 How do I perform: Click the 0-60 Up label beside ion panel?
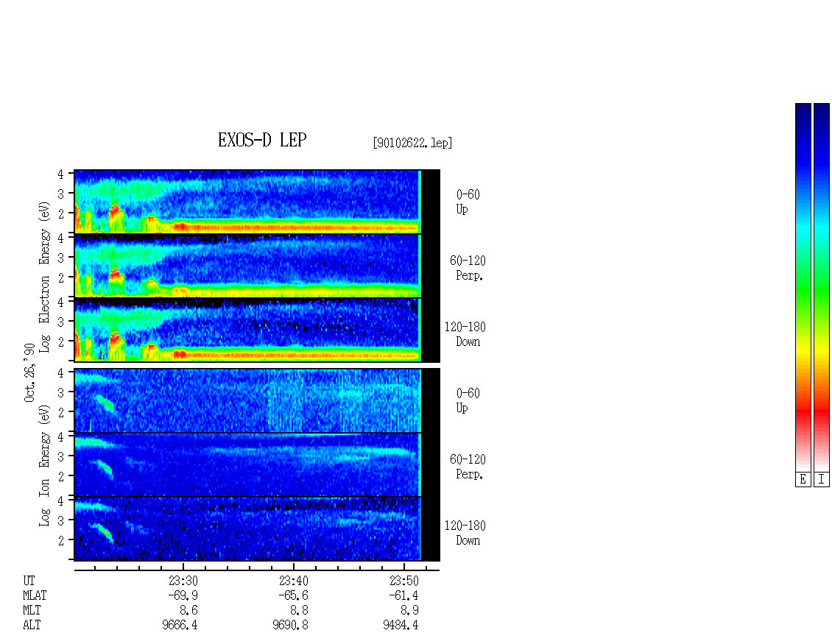tap(468, 400)
